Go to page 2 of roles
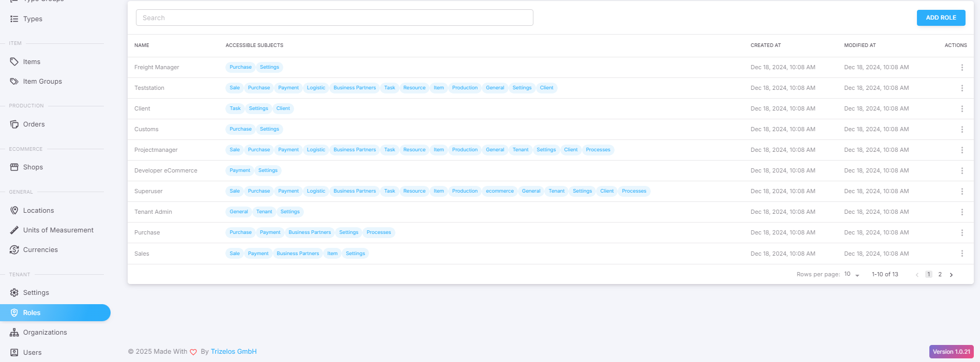The image size is (980, 362). tap(940, 275)
